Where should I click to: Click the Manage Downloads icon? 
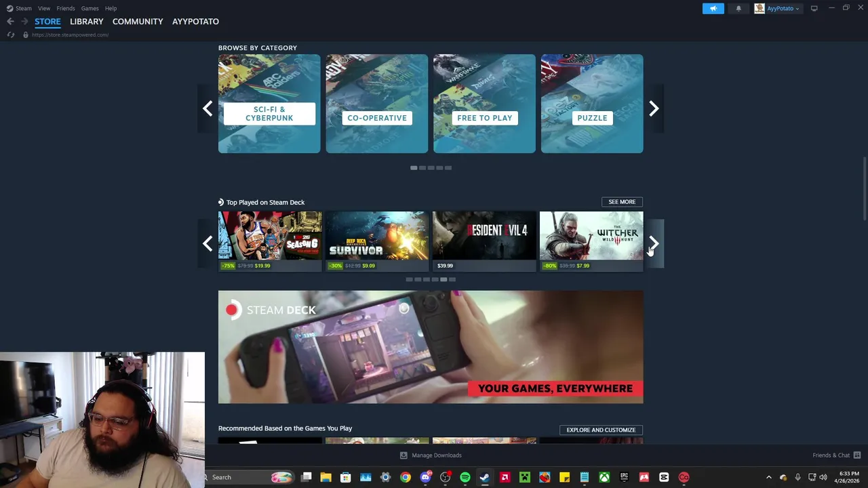403,455
